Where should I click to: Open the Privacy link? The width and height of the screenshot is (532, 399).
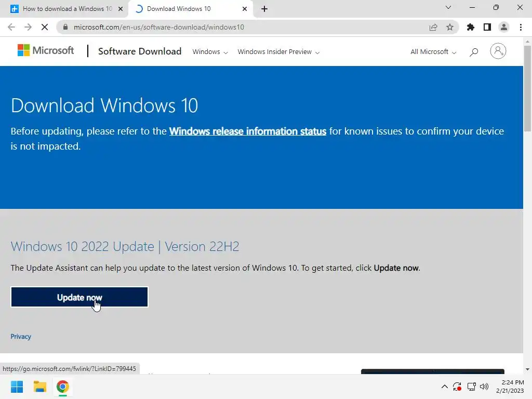coord(21,337)
